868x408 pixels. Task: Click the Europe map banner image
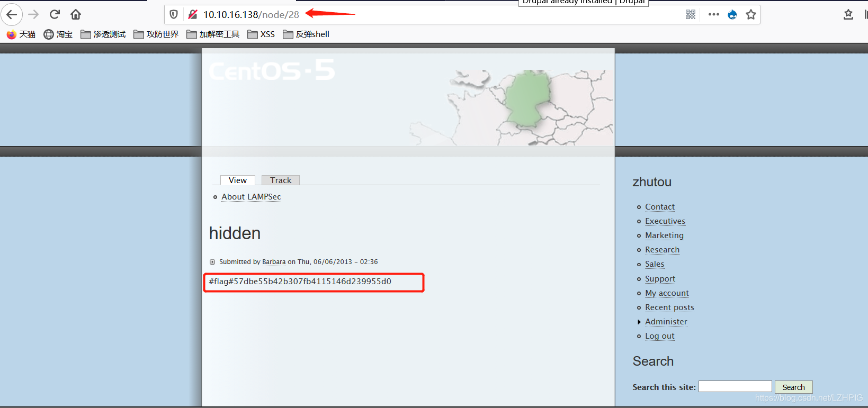511,107
